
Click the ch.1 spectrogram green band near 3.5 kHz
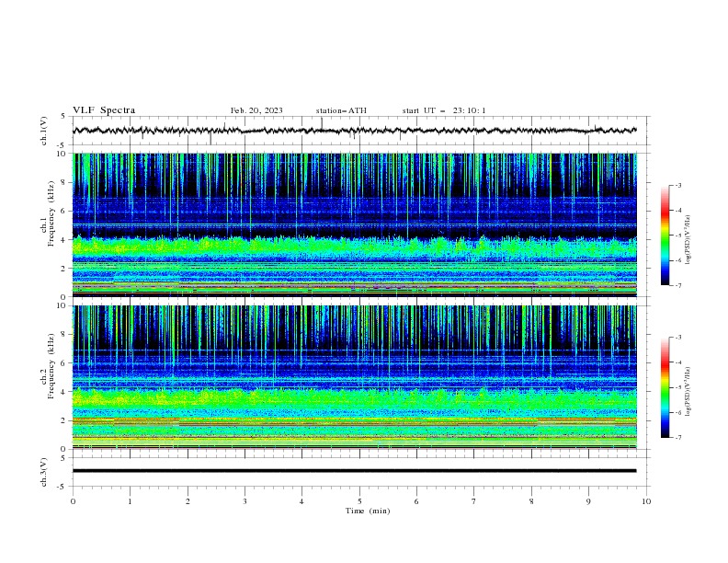coord(355,247)
